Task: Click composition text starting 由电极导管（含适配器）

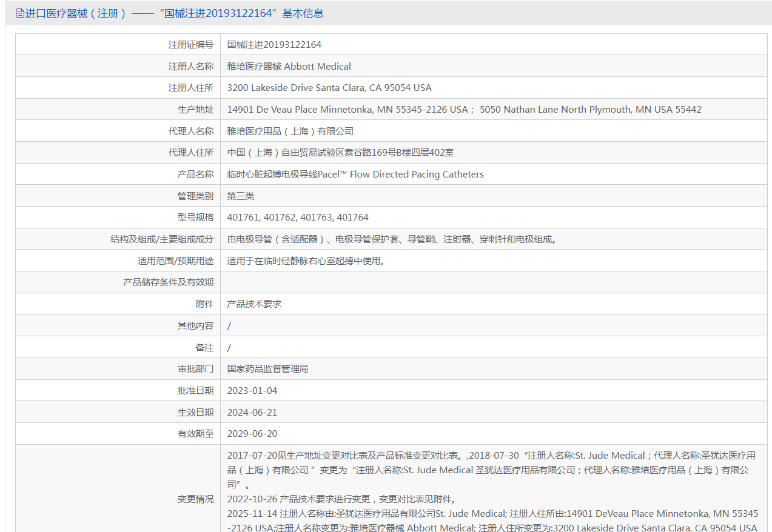Action: click(392, 239)
